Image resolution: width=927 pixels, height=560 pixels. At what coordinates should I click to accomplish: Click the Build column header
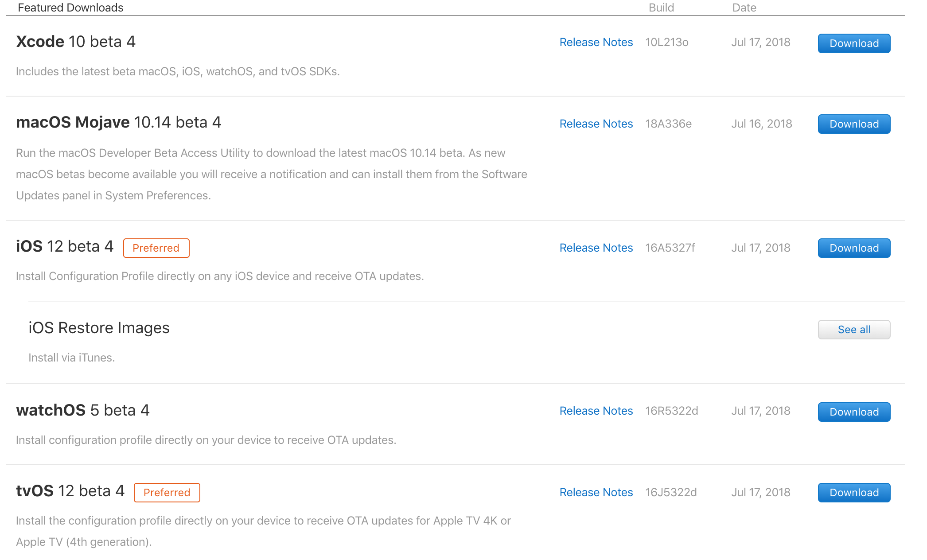(x=661, y=8)
